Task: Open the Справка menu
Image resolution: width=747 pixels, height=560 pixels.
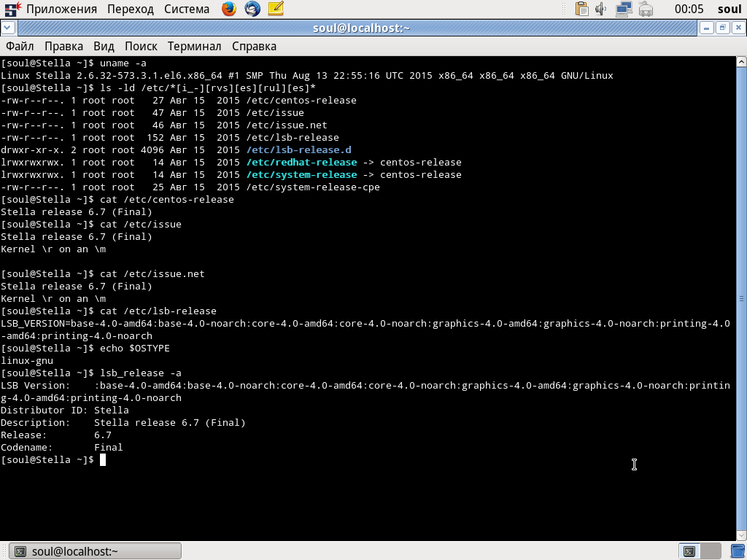Action: point(254,46)
